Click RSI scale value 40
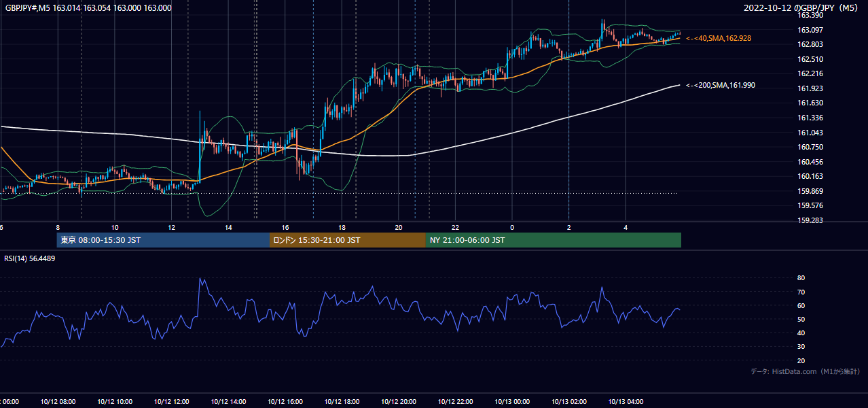The image size is (868, 408). (x=801, y=333)
